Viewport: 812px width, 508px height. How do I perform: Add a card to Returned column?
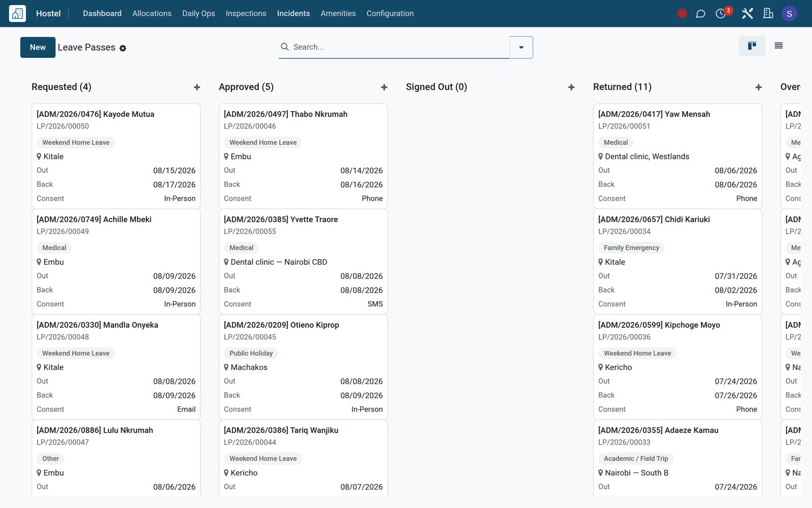pos(759,87)
